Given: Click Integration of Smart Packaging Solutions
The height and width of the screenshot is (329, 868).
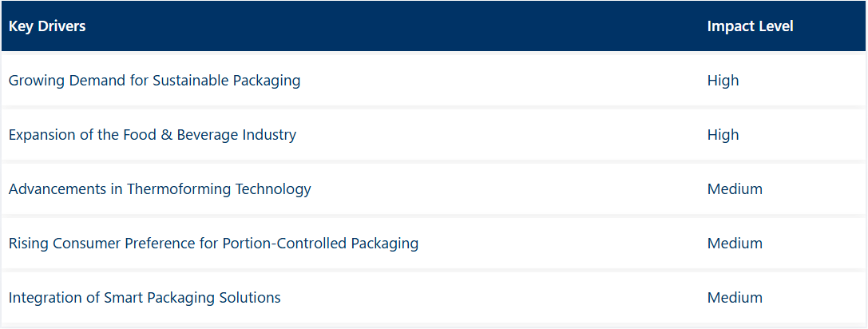Looking at the screenshot, I should coord(145,297).
